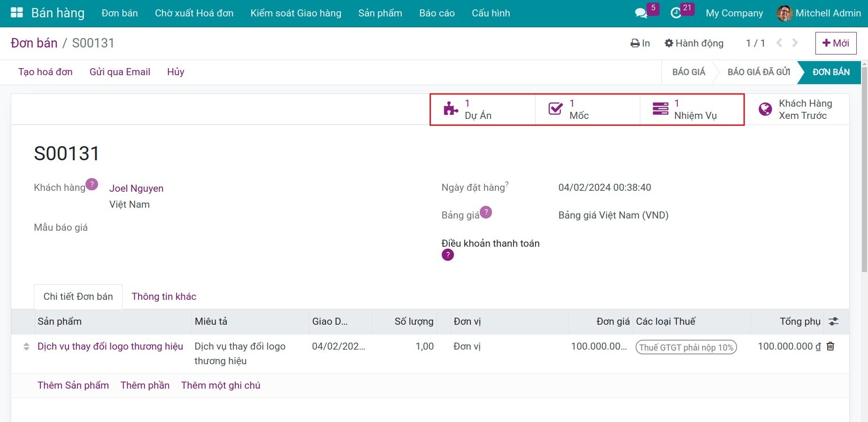This screenshot has height=422, width=868.
Task: Delete the order line with trash icon
Action: [x=830, y=346]
